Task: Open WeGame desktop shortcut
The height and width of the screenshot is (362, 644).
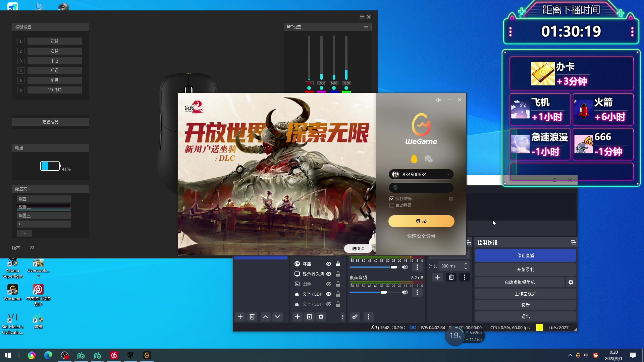Action: click(x=12, y=292)
